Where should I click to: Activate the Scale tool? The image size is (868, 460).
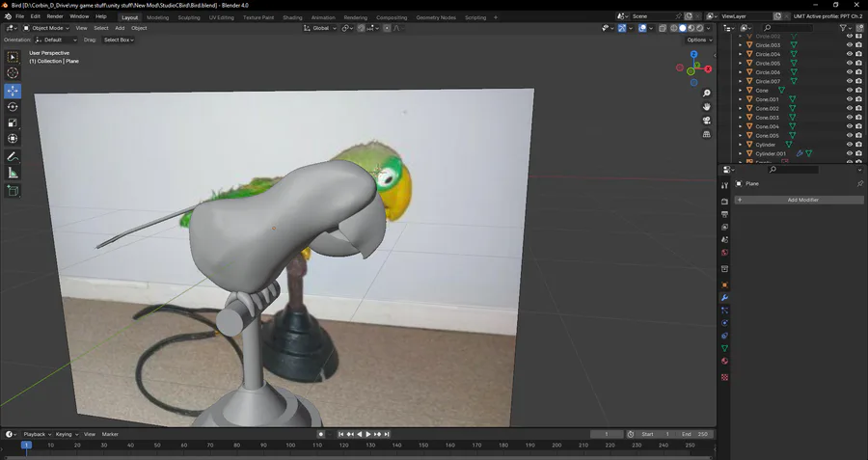coord(13,122)
